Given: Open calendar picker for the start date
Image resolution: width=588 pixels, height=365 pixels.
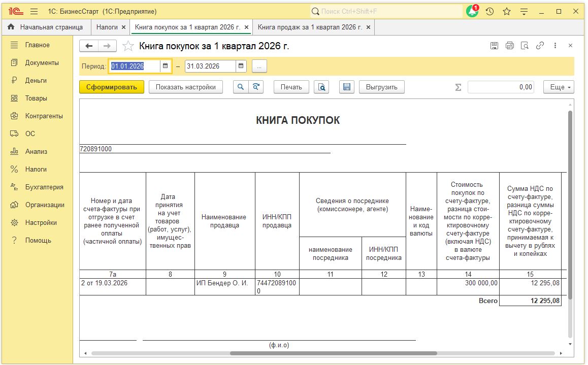Looking at the screenshot, I should 166,66.
